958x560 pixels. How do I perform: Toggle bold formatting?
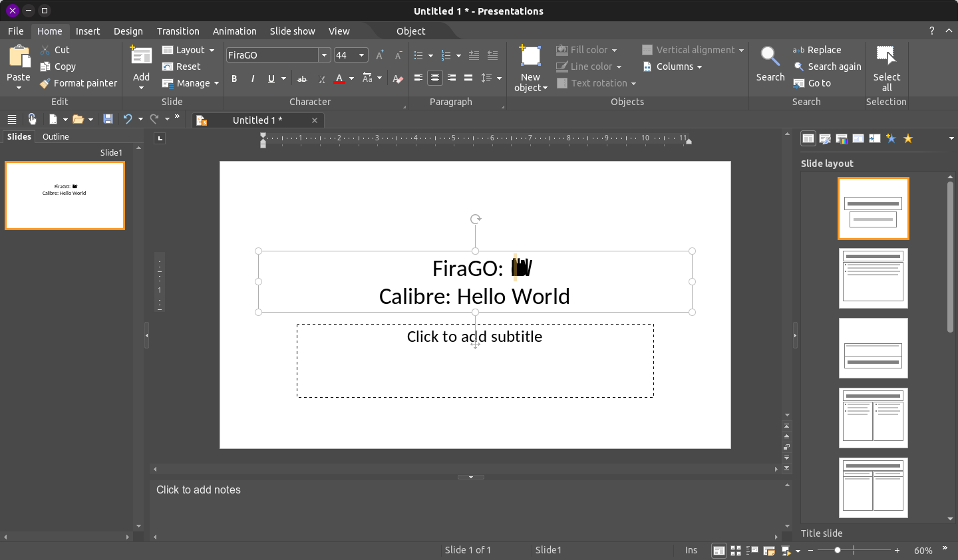pos(234,78)
